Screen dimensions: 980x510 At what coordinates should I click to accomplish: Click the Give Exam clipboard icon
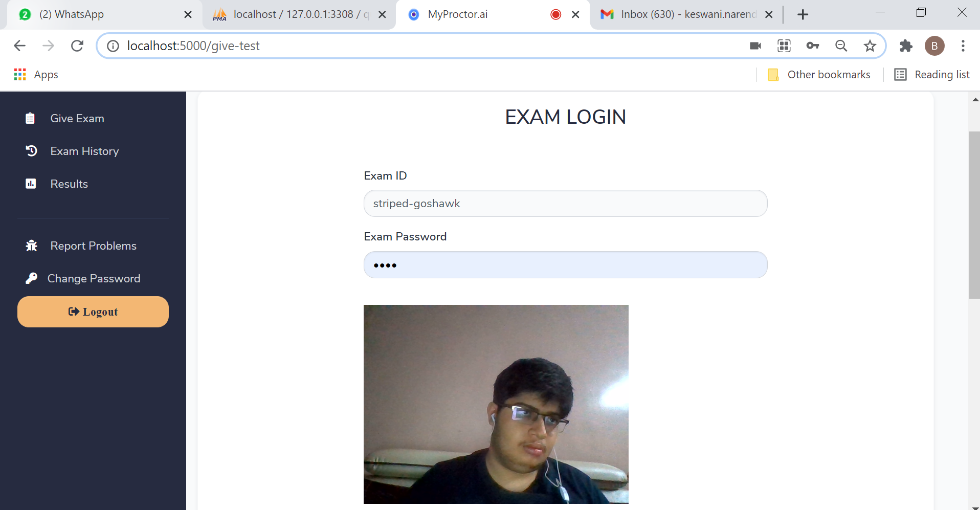pos(30,118)
